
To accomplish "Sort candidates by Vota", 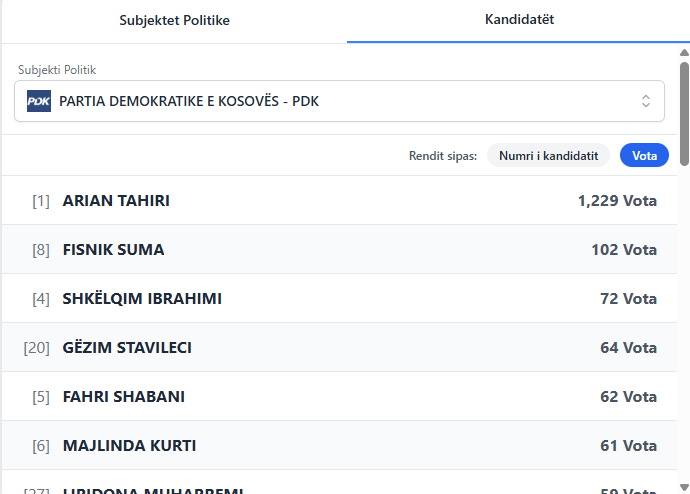I will coord(644,155).
